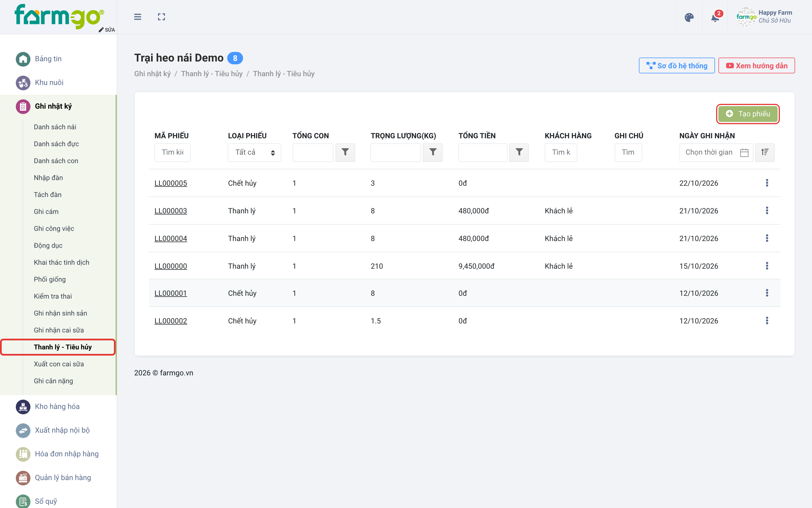Viewport: 812px width, 508px height.
Task: Open the theme color palette icon
Action: click(689, 17)
